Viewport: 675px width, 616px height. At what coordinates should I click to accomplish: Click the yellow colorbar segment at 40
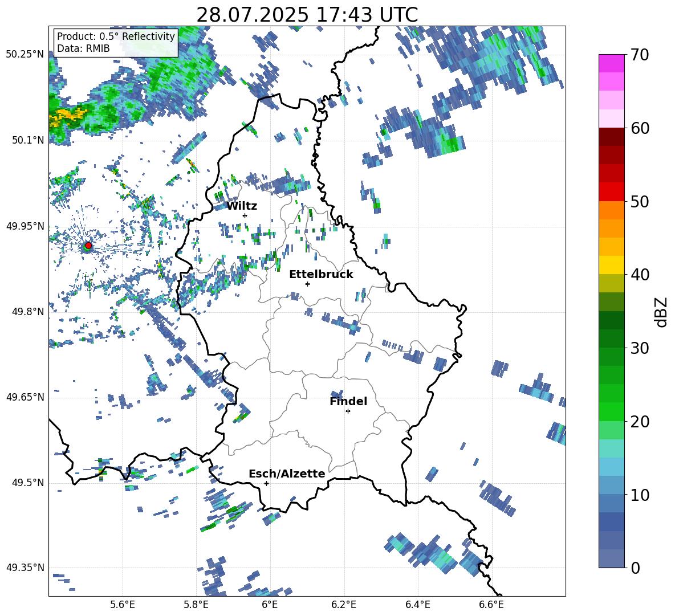pos(611,265)
